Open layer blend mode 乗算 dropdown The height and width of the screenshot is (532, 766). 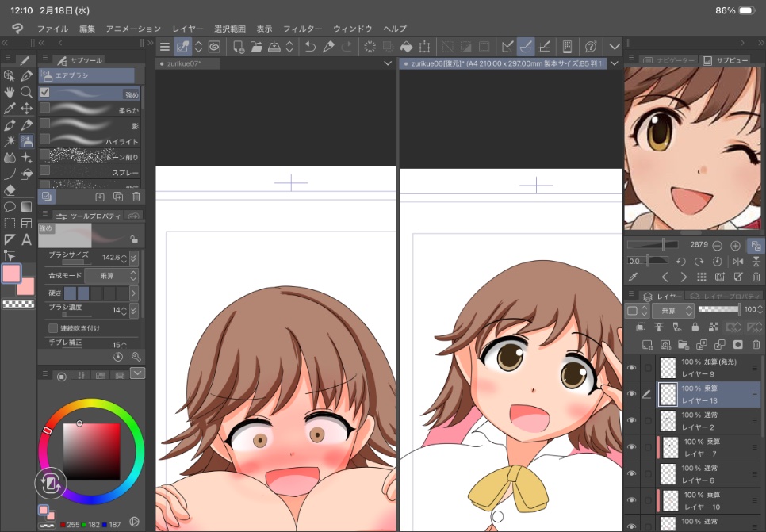[x=673, y=310]
